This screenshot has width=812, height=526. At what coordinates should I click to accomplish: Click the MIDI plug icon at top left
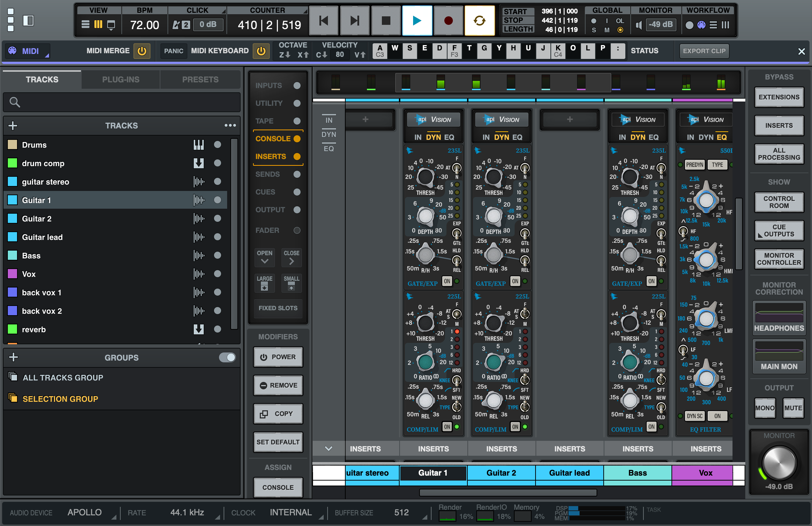(x=13, y=51)
